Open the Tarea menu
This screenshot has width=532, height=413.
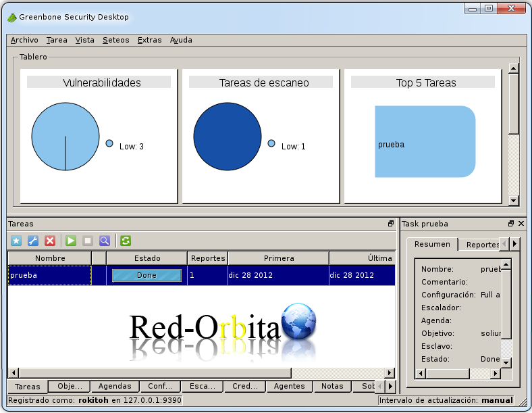(57, 40)
